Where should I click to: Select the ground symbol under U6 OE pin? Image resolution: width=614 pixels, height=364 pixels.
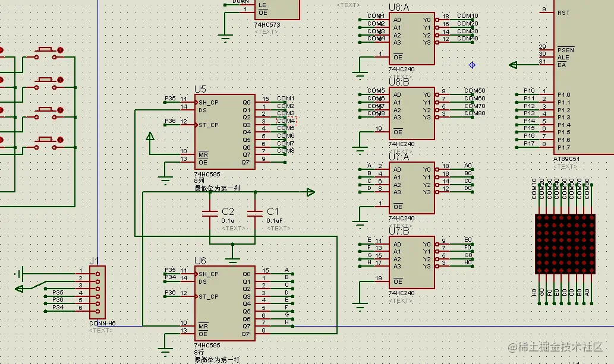click(x=165, y=352)
